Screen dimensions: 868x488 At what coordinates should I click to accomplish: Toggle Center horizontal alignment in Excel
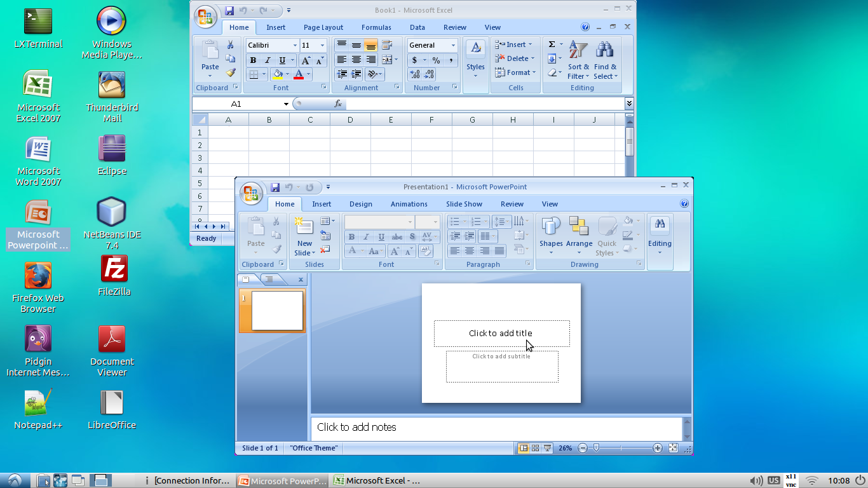coord(356,60)
